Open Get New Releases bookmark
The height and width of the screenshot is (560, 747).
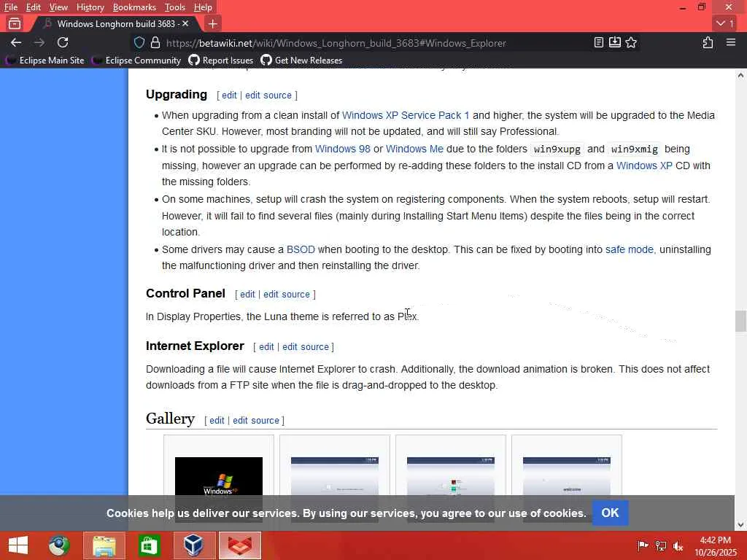pyautogui.click(x=301, y=61)
